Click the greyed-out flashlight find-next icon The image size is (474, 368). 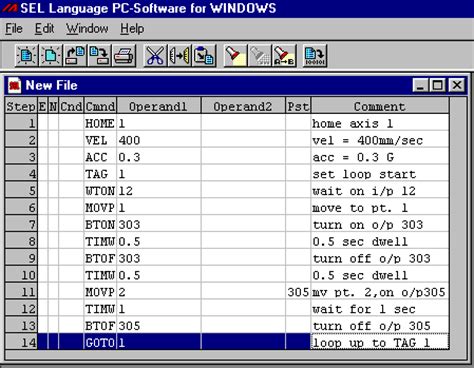point(260,55)
